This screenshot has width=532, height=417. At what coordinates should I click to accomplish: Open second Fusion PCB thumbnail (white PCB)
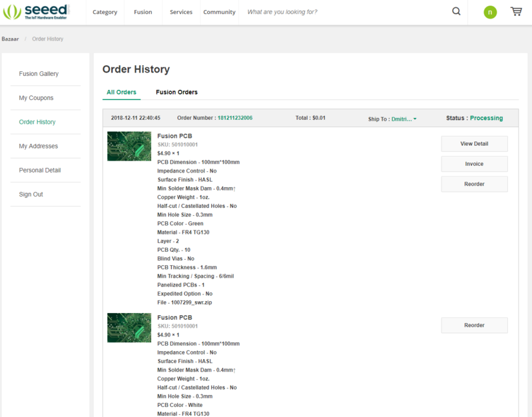click(129, 328)
